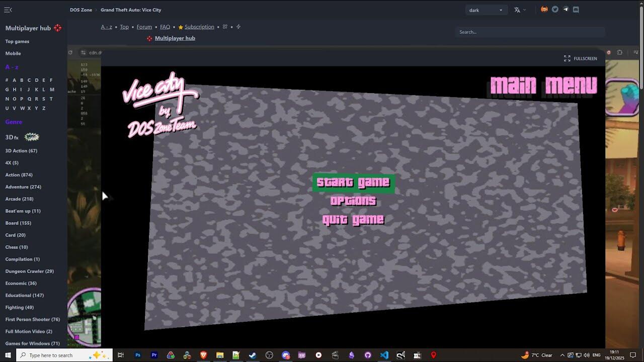
Task: Enter fullscreen mode for the game
Action: point(580,59)
